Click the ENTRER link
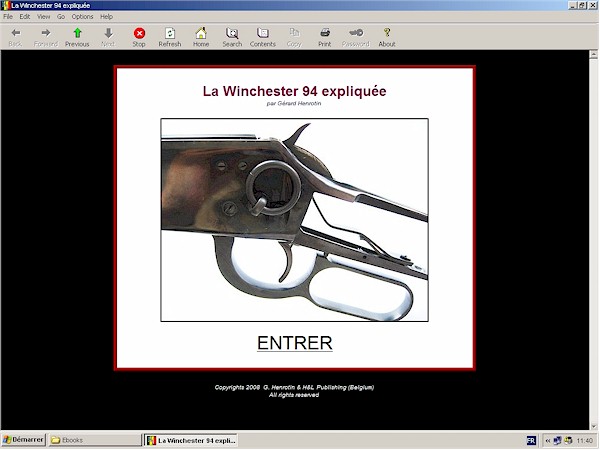 click(295, 343)
